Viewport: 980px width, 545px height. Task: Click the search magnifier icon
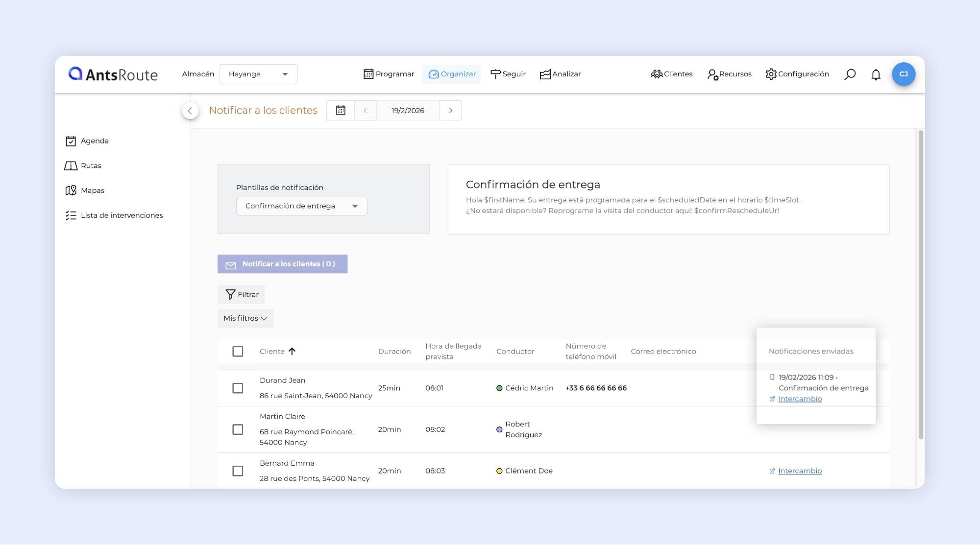850,74
